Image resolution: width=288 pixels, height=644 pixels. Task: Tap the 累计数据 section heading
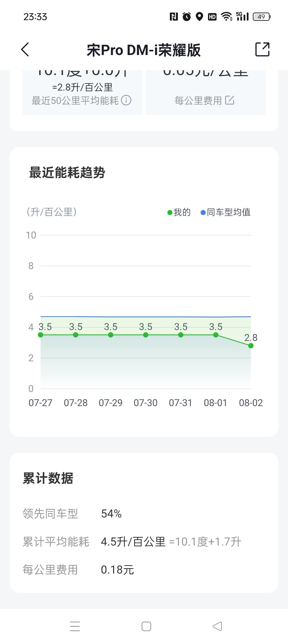[48, 478]
